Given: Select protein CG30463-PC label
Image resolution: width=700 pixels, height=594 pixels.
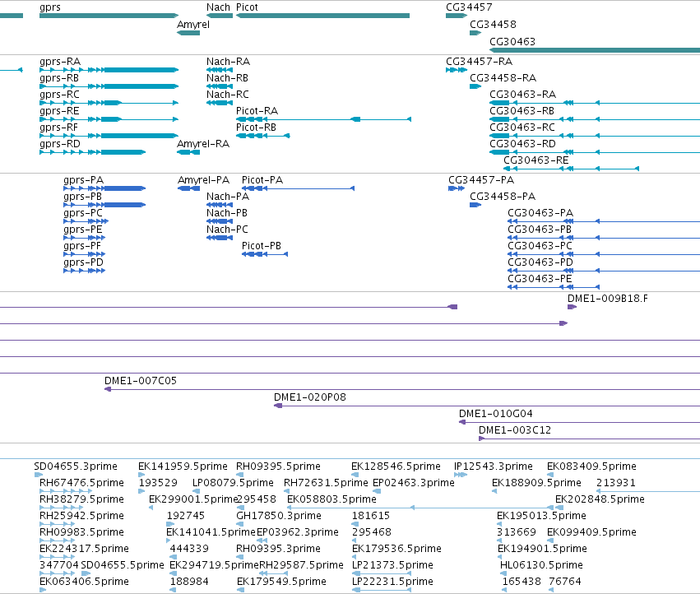Looking at the screenshot, I should click(x=540, y=246).
